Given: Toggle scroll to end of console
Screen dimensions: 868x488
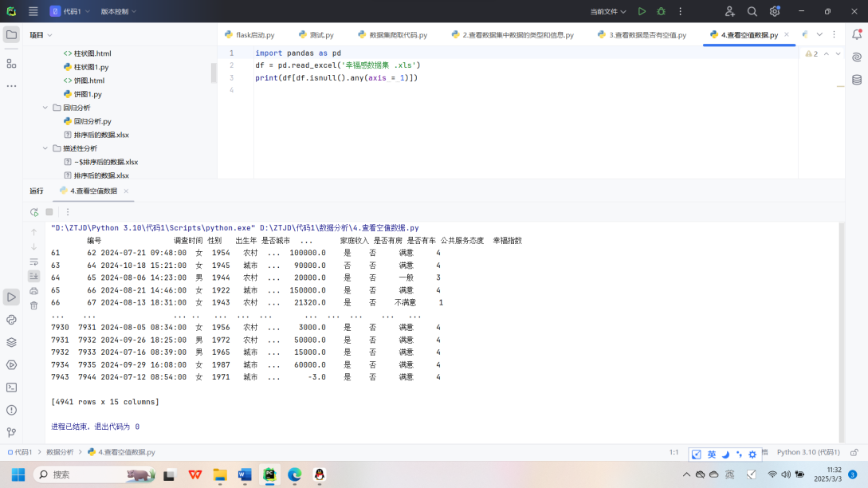Looking at the screenshot, I should click(x=33, y=276).
